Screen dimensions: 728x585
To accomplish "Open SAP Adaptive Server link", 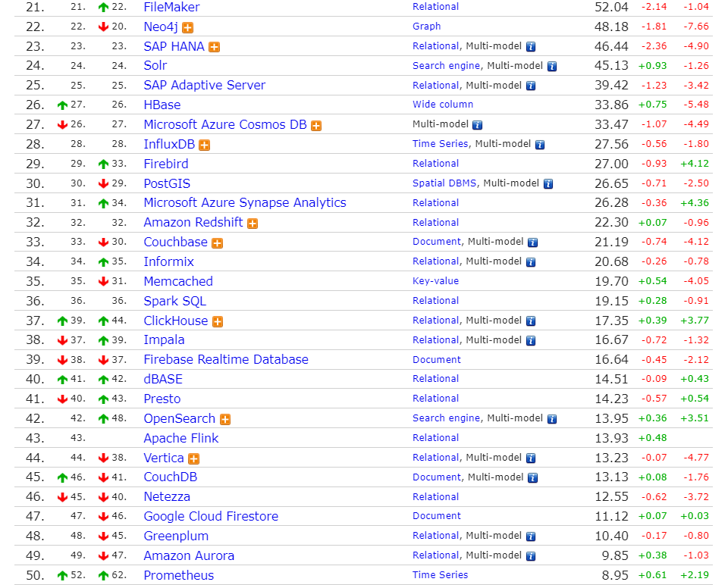I will 204,85.
